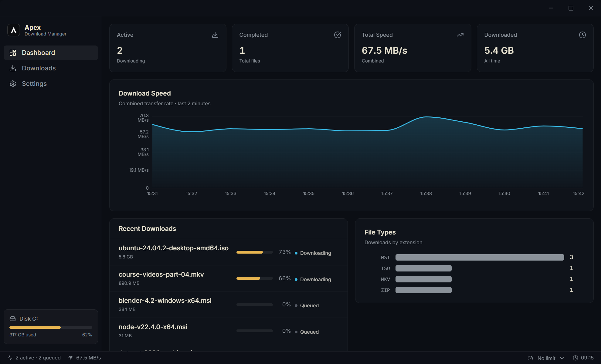Click the 317 GB used label

point(23,335)
